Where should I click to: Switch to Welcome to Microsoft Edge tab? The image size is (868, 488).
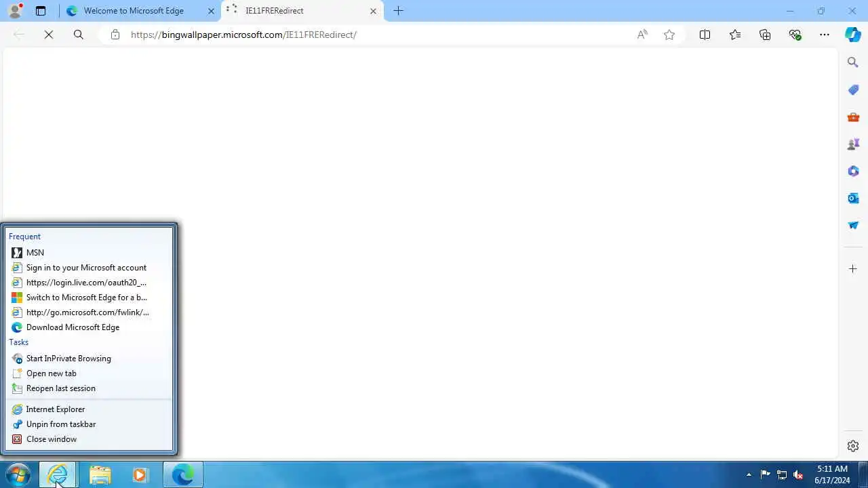coord(134,11)
